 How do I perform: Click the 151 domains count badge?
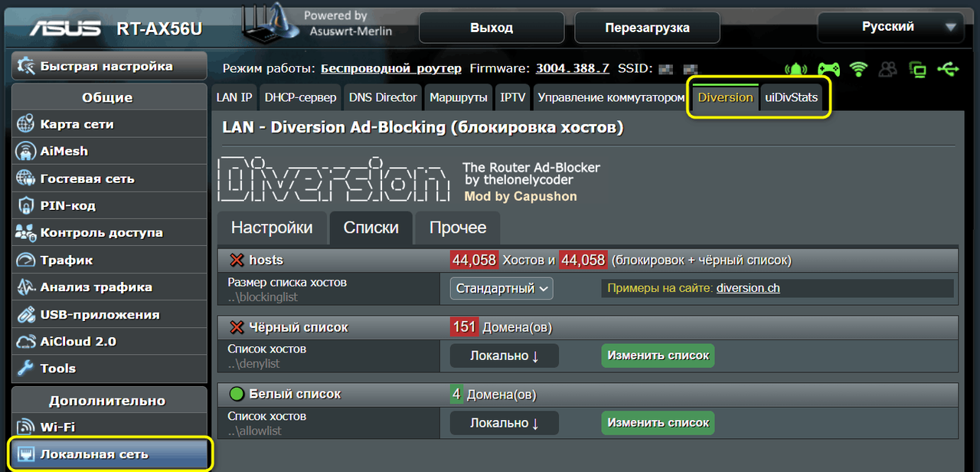(x=465, y=327)
